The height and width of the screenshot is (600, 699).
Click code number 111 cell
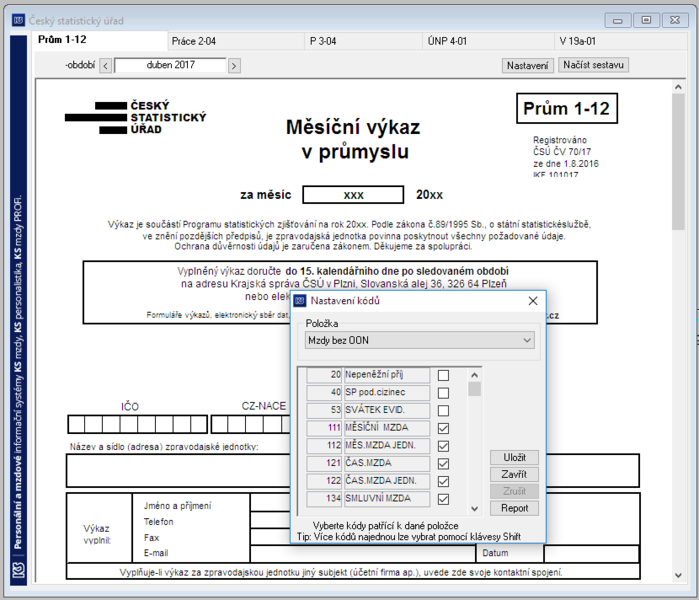(x=324, y=428)
